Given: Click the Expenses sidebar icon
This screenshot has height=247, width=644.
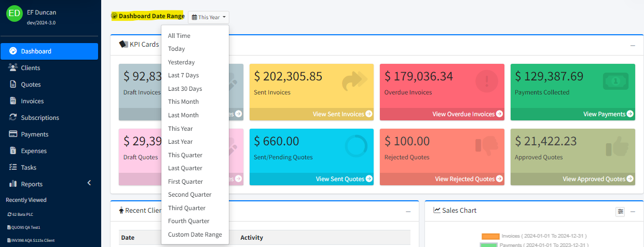Looking at the screenshot, I should 13,151.
